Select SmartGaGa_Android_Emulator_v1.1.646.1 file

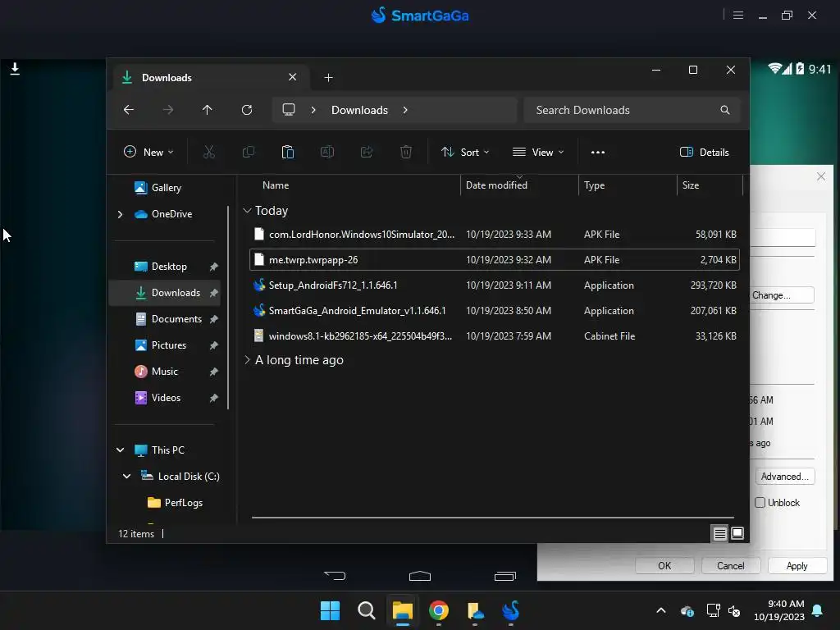[x=495, y=311]
